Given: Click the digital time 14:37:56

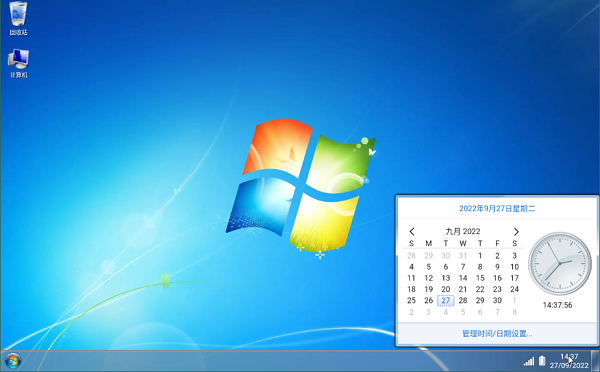Looking at the screenshot, I should tap(558, 305).
